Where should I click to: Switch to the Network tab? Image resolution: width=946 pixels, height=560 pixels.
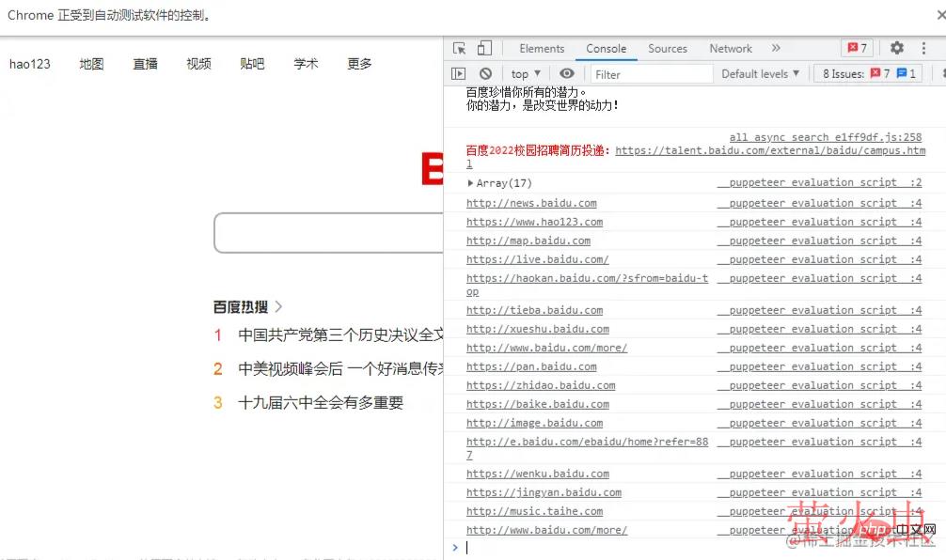(x=731, y=49)
